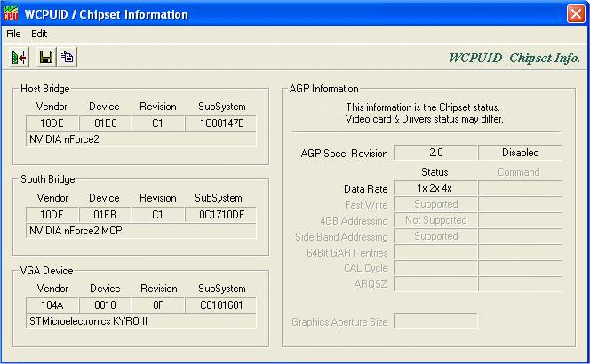Screen dimensions: 590x364
Task: Click the WCPUID icon in the title bar
Action: (x=11, y=13)
